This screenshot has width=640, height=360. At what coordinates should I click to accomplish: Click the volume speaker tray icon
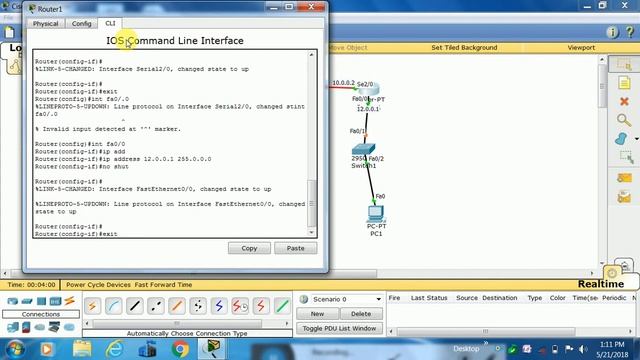[x=582, y=349]
